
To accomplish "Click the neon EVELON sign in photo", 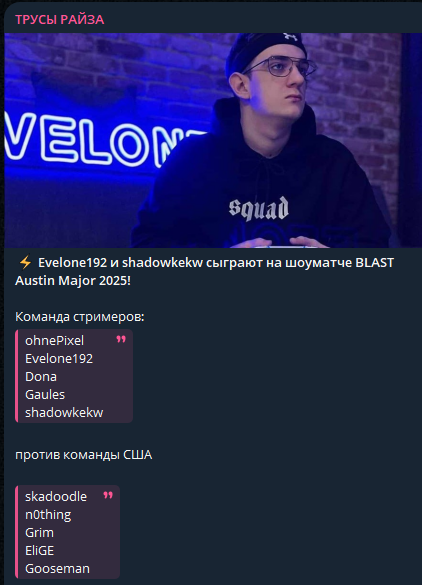I will coord(101,140).
